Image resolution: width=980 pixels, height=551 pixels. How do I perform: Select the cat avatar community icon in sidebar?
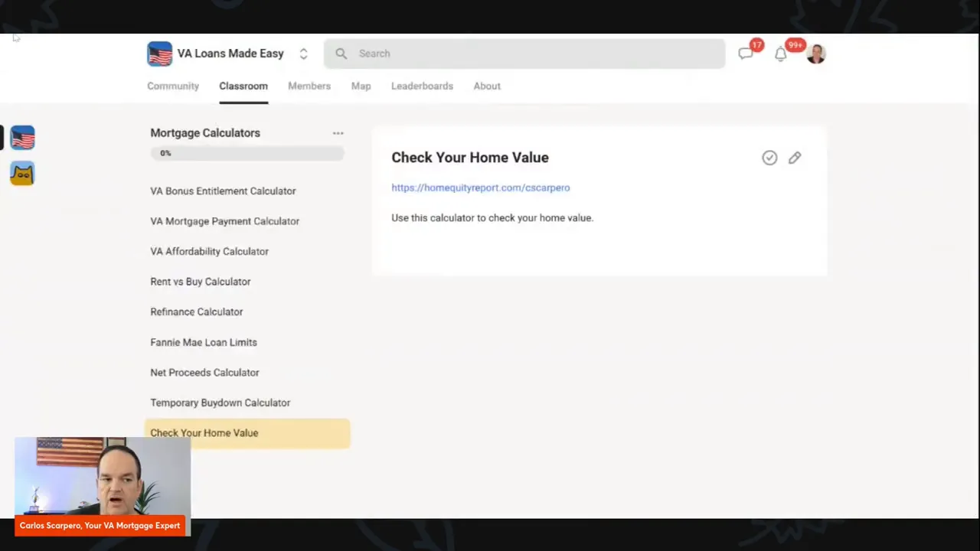coord(22,174)
